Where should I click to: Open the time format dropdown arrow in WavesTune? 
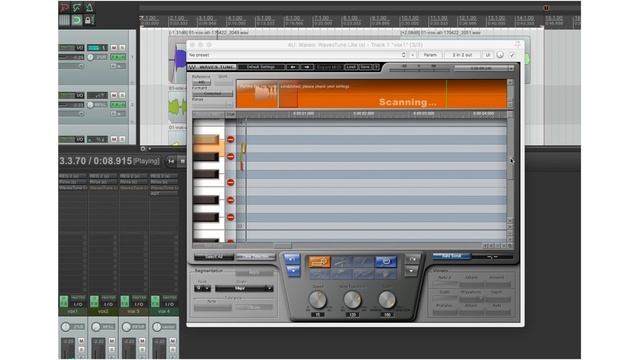511,68
